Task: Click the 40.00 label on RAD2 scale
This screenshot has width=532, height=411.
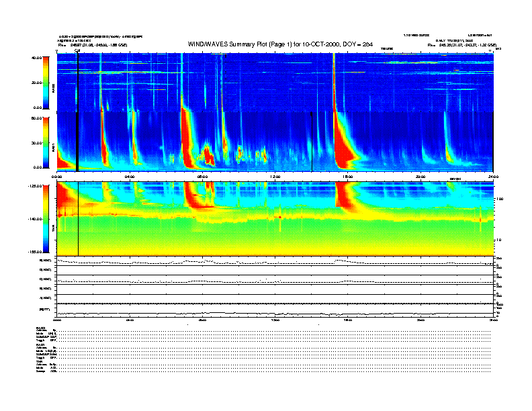Action: 36,58
